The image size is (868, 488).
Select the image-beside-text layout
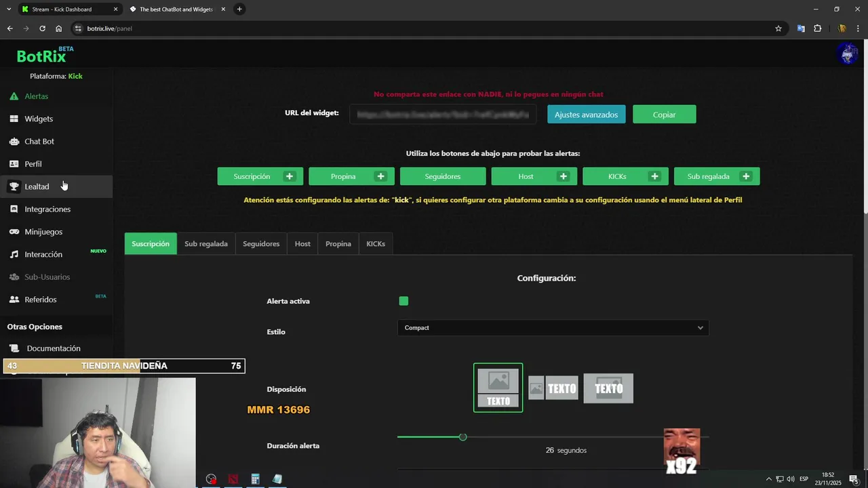coord(553,388)
